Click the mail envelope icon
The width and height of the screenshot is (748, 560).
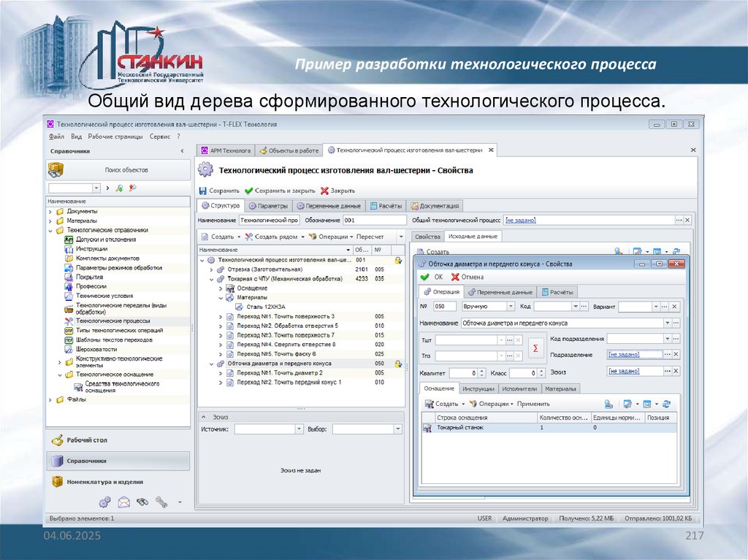tap(124, 502)
